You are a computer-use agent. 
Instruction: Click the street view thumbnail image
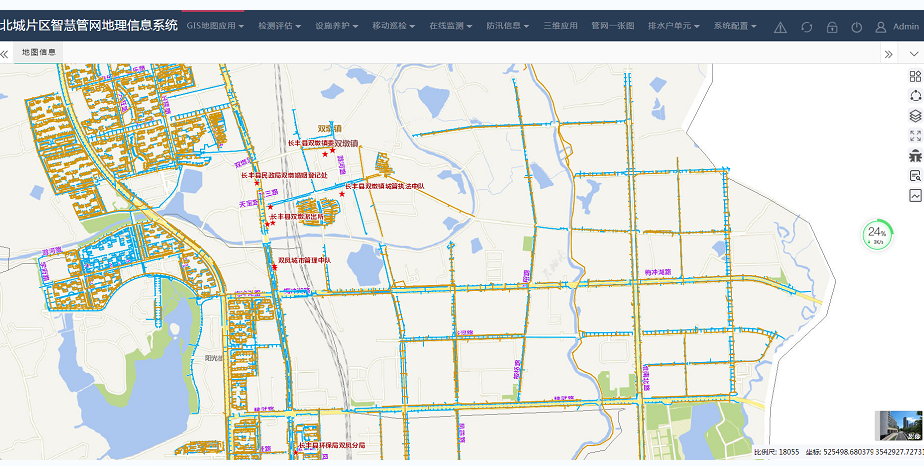(x=898, y=425)
